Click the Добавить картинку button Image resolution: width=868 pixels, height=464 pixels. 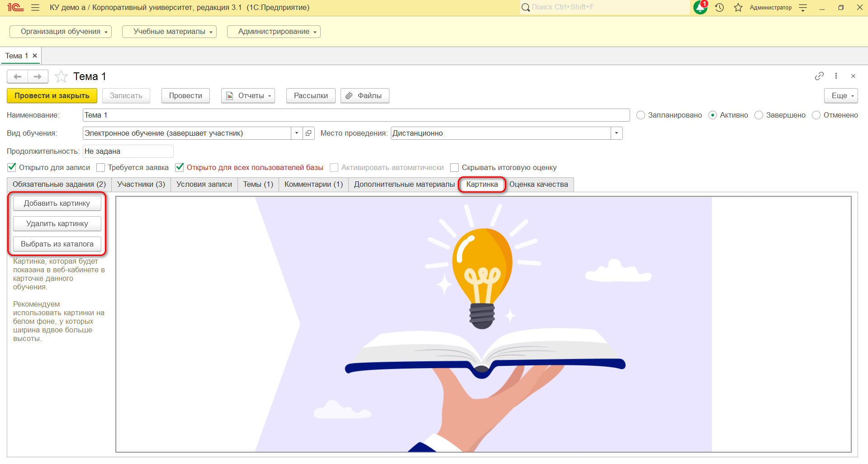tap(57, 204)
